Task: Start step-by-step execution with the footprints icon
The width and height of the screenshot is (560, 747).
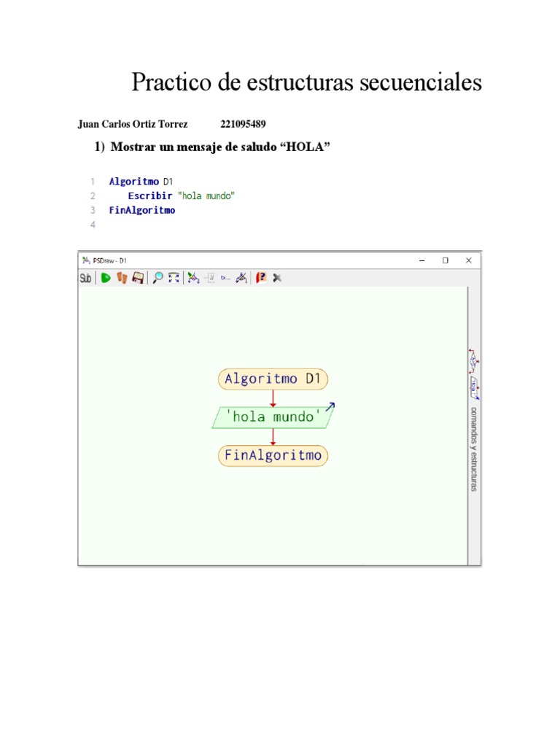Action: click(122, 278)
